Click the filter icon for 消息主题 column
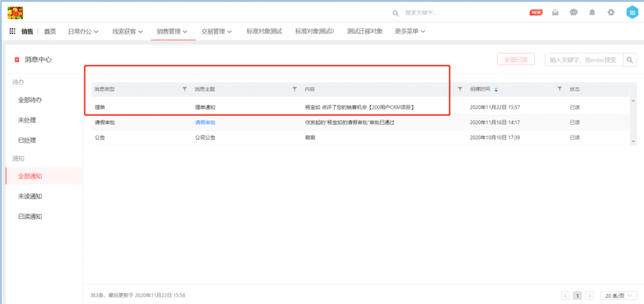This screenshot has height=304, width=644. 294,89
